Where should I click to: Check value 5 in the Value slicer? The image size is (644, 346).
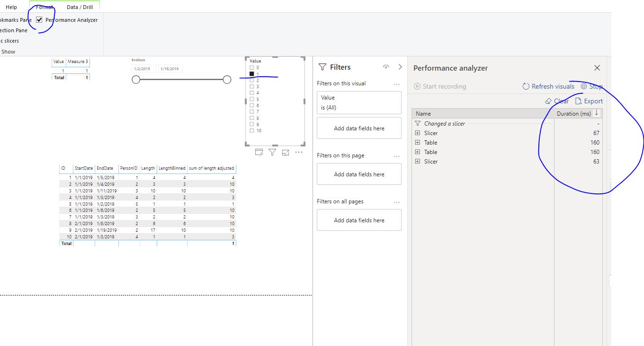252,99
